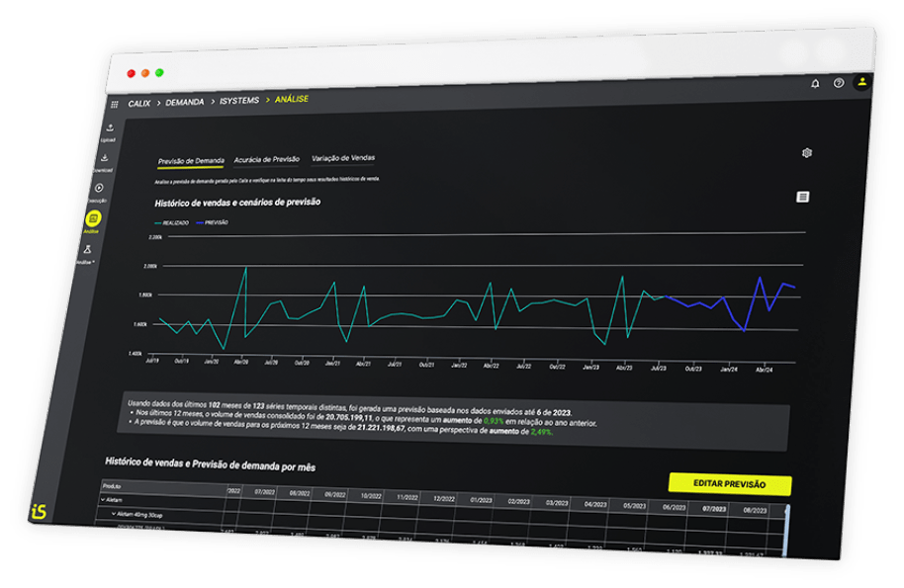Collapse the Aletam 40mg 30cap row
Screen dimensions: 904x588
114,514
